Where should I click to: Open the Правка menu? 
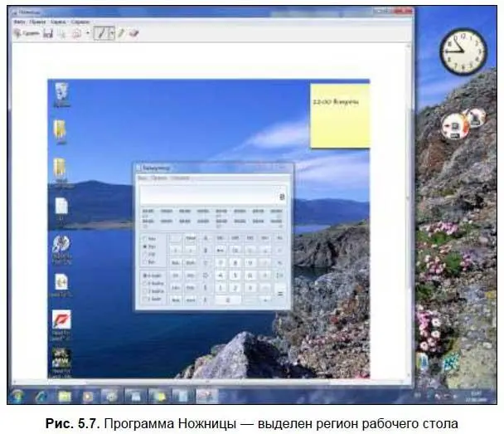point(36,22)
